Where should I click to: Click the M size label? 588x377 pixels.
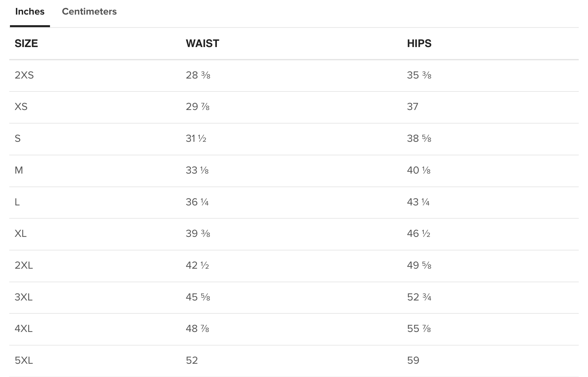[19, 170]
